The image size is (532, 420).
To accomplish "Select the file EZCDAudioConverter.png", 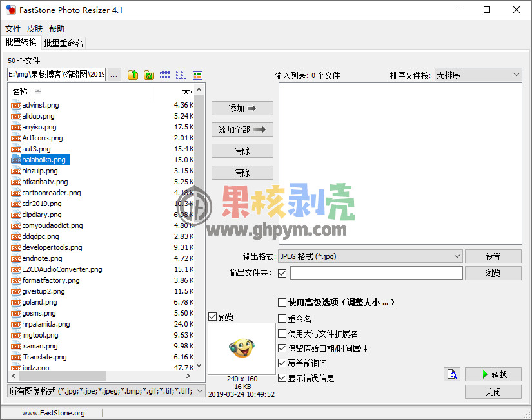I will click(62, 269).
